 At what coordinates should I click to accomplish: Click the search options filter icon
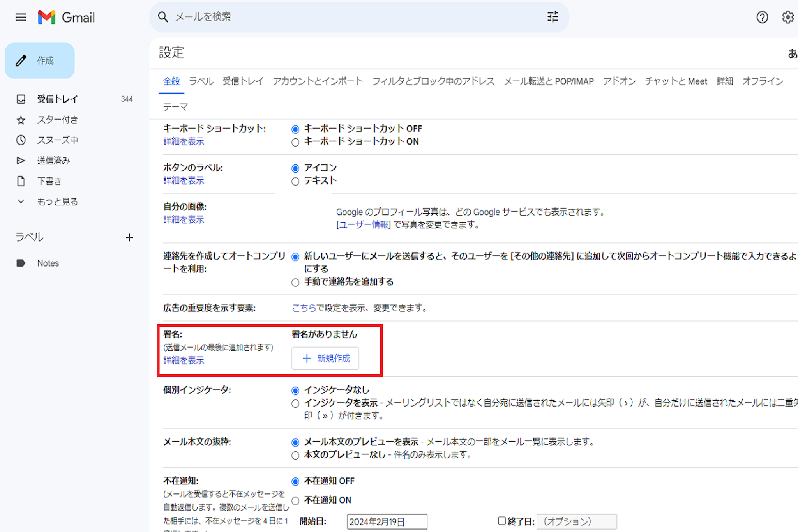(553, 17)
